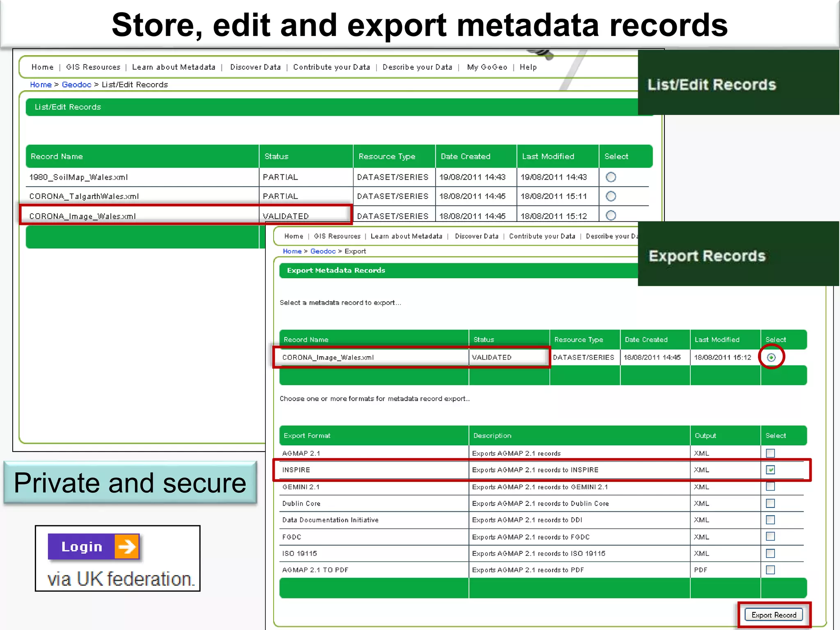Check Data Documentation Initiative format box
This screenshot has width=840, height=630.
click(770, 520)
